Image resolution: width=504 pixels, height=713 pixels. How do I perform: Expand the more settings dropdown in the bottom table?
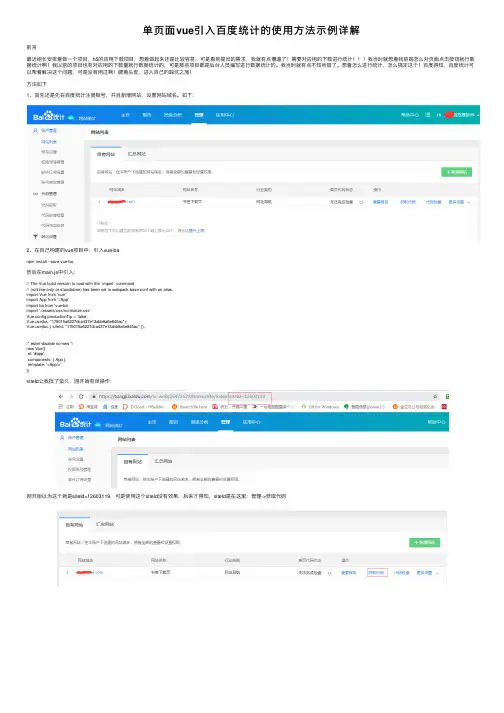tap(427, 573)
